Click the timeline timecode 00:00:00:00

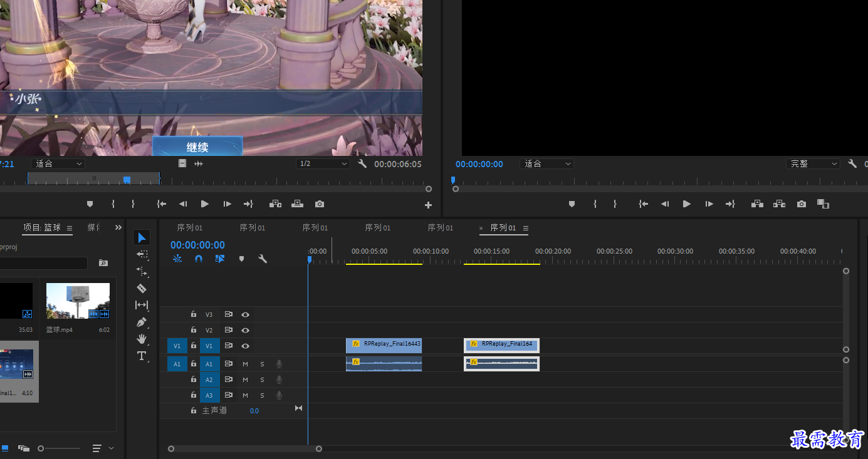pyautogui.click(x=197, y=245)
